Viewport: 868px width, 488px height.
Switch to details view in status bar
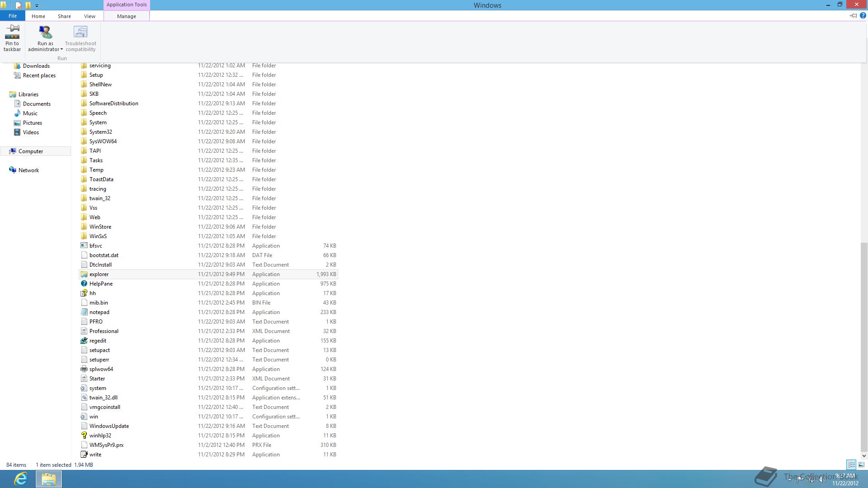click(x=851, y=465)
